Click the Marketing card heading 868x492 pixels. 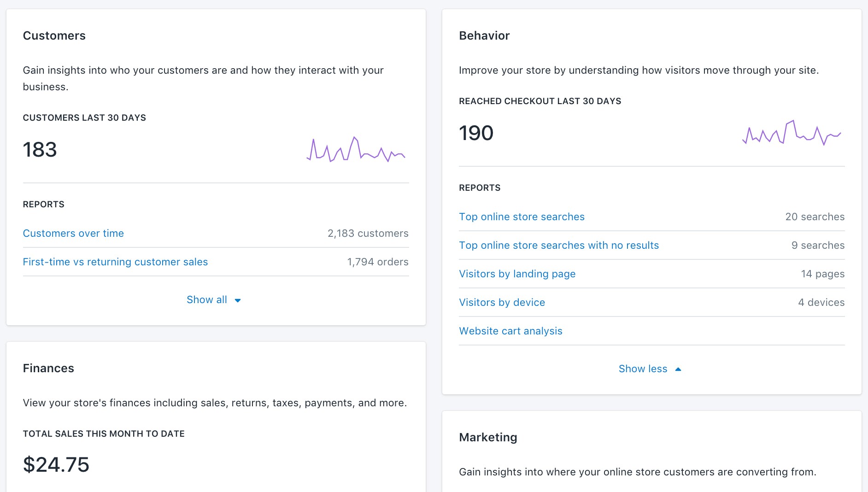(x=488, y=437)
